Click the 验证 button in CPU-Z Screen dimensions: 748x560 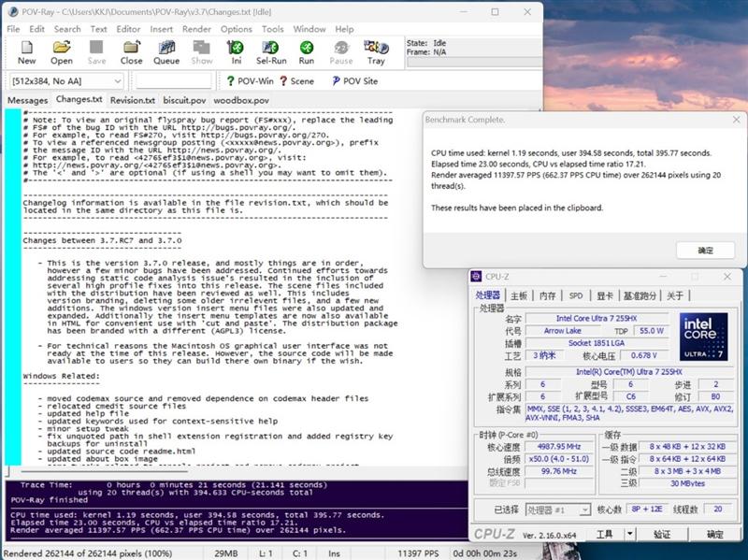tap(662, 535)
